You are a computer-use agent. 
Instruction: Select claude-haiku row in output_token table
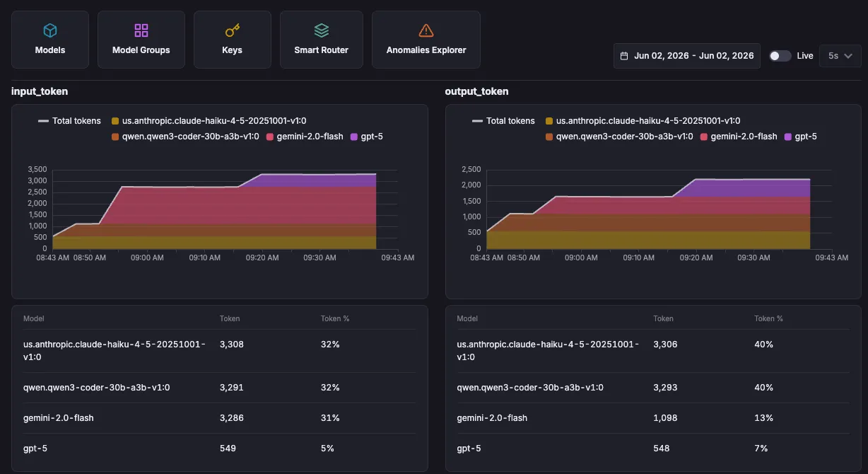click(x=653, y=351)
